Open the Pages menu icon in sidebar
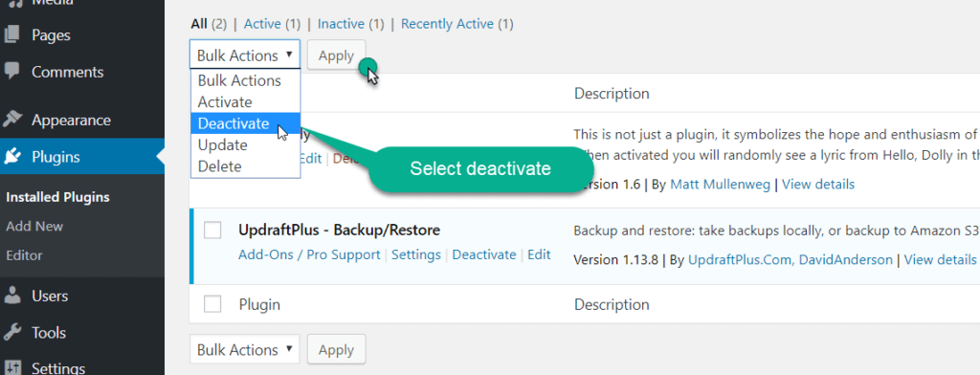 coord(11,35)
